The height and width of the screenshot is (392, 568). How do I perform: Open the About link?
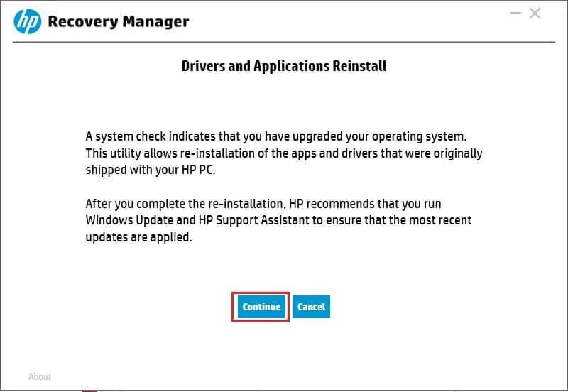(40, 376)
